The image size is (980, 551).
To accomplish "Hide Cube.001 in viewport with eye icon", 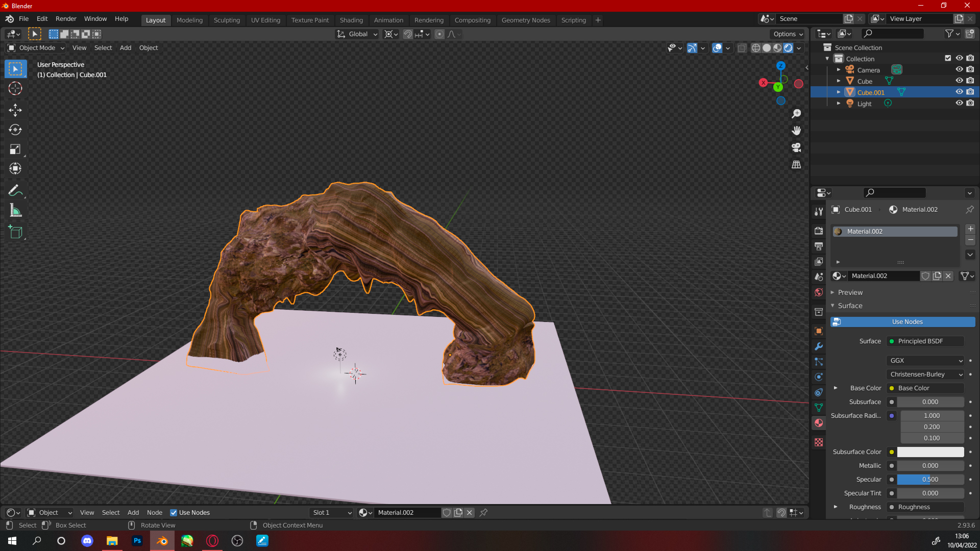I will pyautogui.click(x=959, y=92).
